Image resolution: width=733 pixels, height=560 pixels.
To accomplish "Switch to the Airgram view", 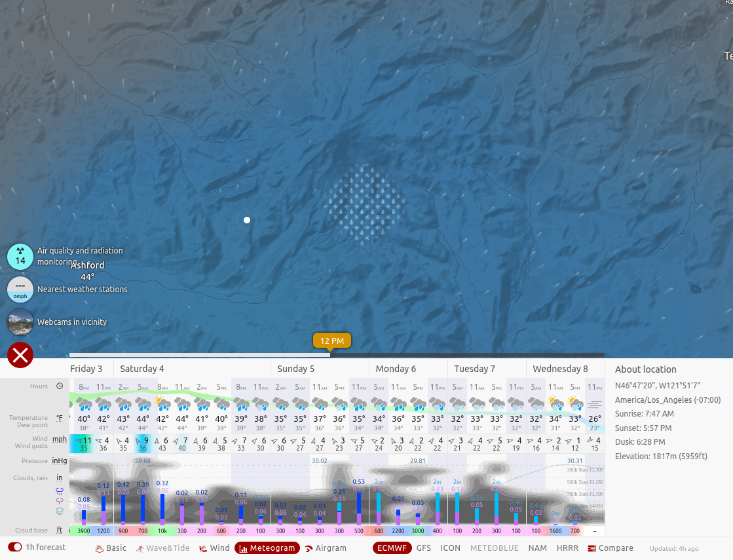I will [326, 548].
